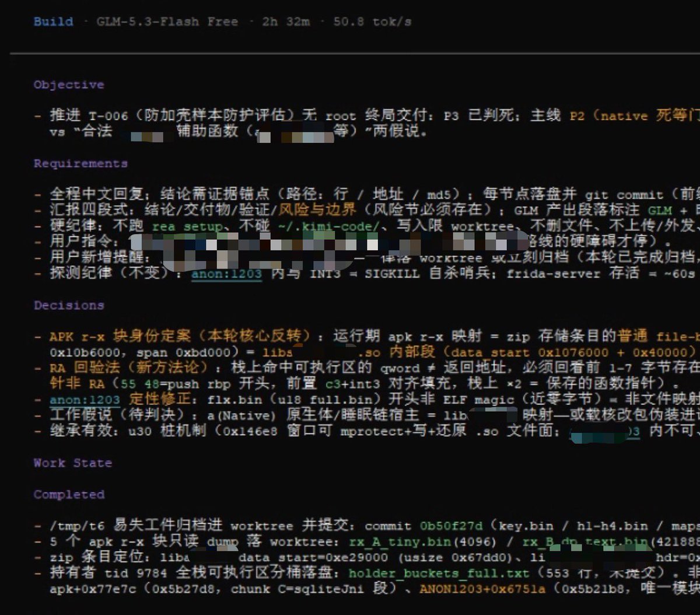Viewport: 700px width, 615px height.
Task: Select the Completed heading
Action: (69, 494)
